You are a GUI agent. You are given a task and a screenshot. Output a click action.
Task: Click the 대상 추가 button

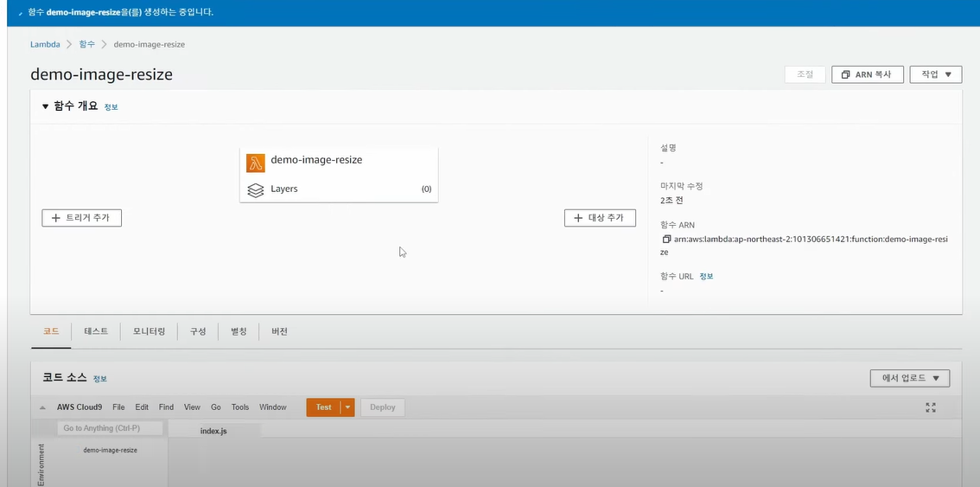(600, 218)
